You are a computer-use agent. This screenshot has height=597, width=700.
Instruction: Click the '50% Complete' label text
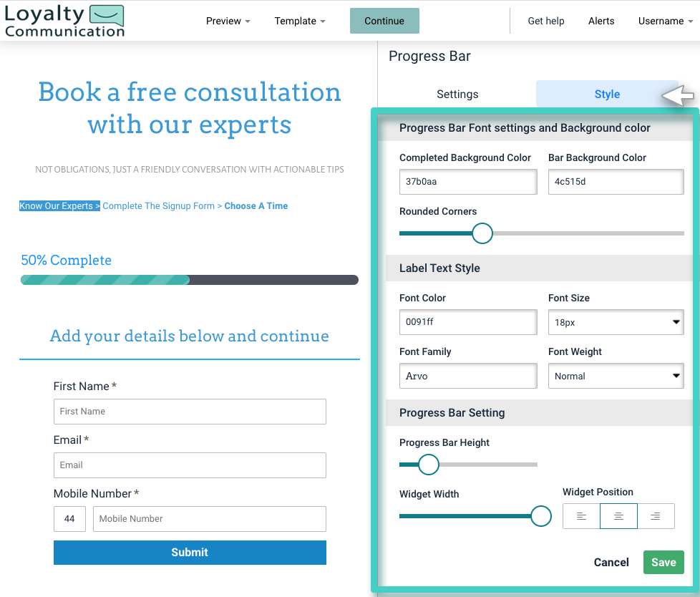(x=66, y=260)
